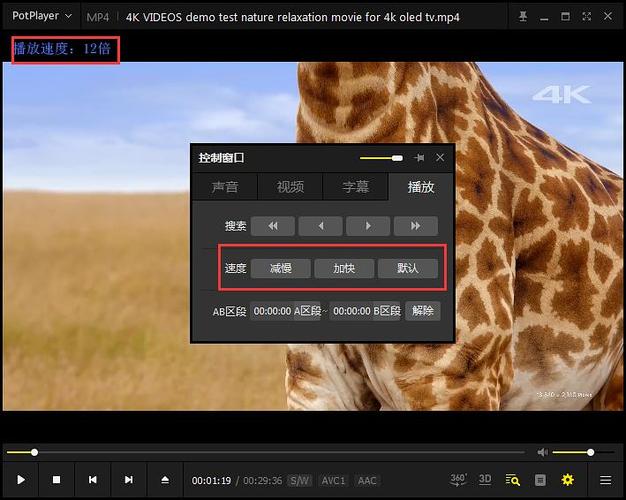Expand the PotPlayer main menu dropdown
This screenshot has height=500, width=626.
42,16
